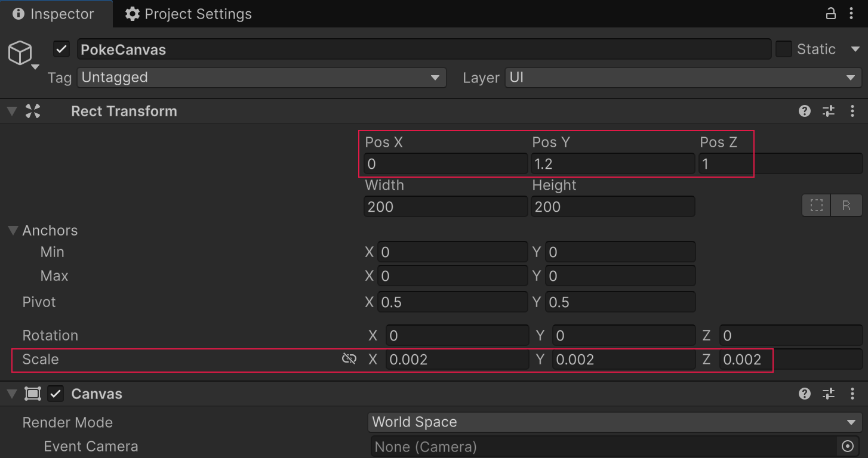868x458 pixels.
Task: Open Rect Transform more options menu
Action: click(852, 111)
